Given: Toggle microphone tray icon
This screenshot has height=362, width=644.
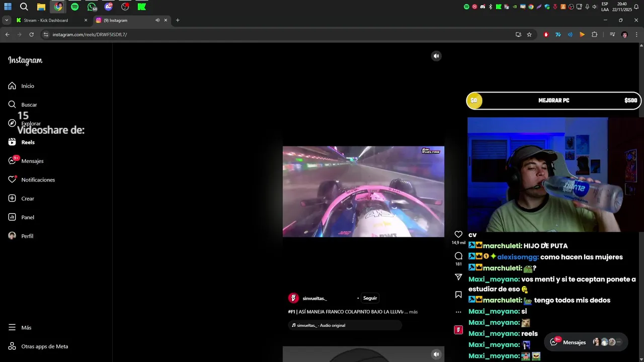Looking at the screenshot, I should [x=587, y=7].
